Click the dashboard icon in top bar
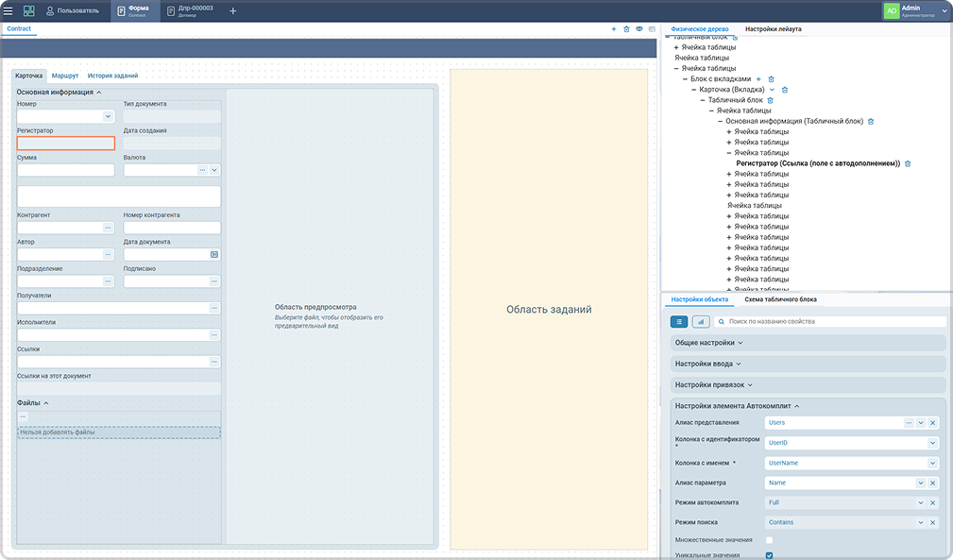Screen dimensions: 953x560 (x=29, y=10)
